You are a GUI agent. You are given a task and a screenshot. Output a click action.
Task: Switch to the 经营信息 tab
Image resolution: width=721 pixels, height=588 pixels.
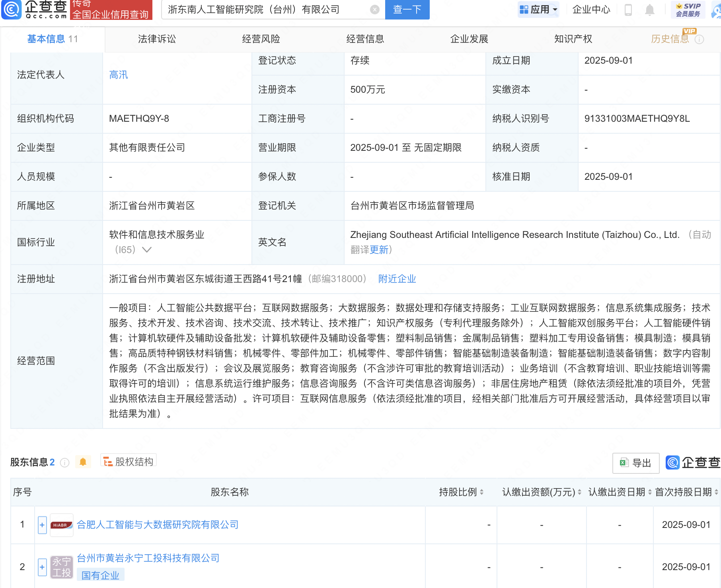[365, 39]
